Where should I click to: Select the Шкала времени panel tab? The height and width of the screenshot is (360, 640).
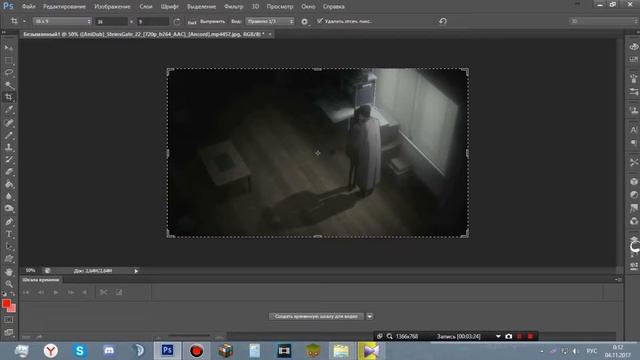40,280
